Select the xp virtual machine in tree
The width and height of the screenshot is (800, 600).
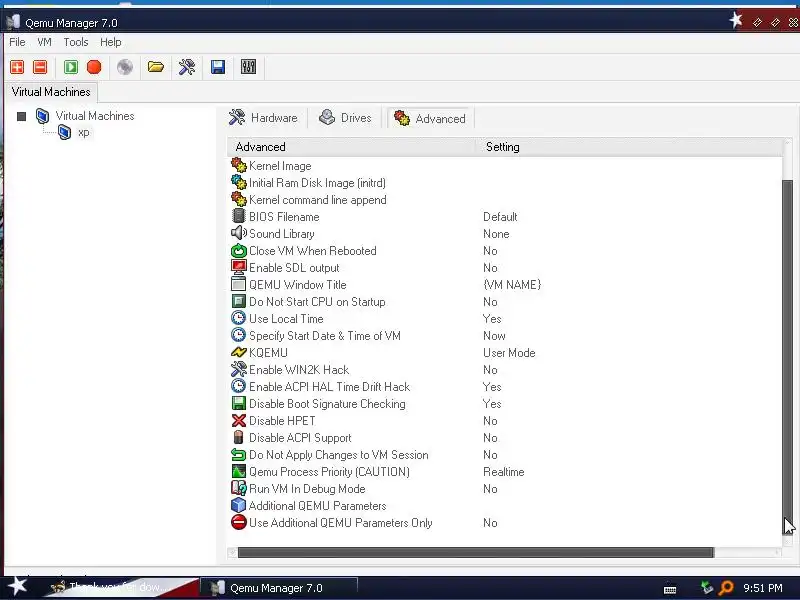(84, 133)
